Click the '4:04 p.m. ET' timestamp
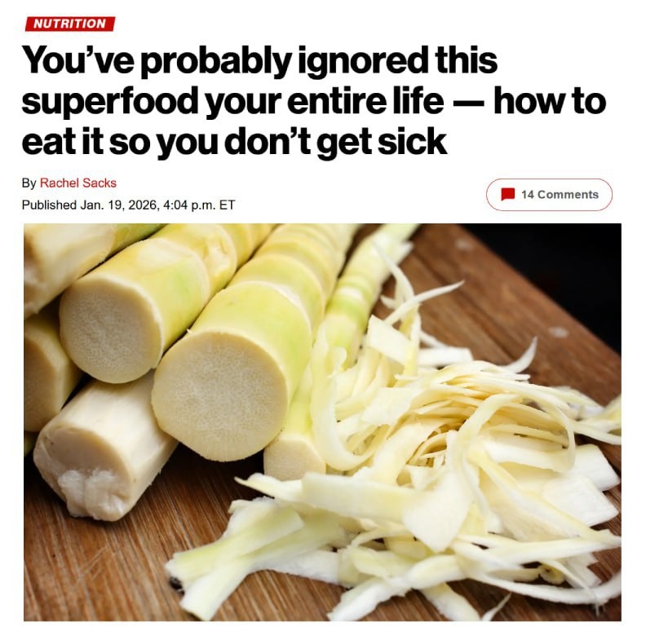This screenshot has height=644, width=646. [199, 205]
